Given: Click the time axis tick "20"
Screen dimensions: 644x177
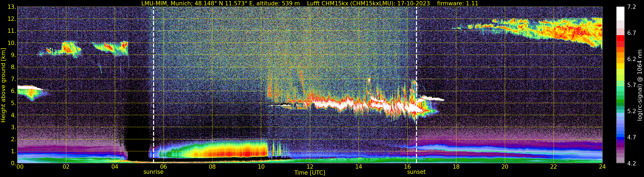Looking at the screenshot, I should tap(505, 167).
